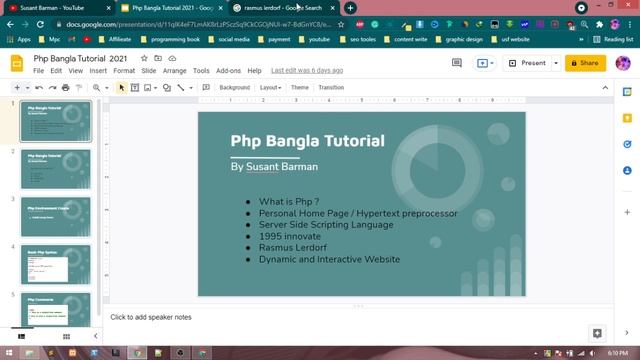This screenshot has width=640, height=360.
Task: Expand the hidden bookmarks chevron
Action: tap(581, 40)
